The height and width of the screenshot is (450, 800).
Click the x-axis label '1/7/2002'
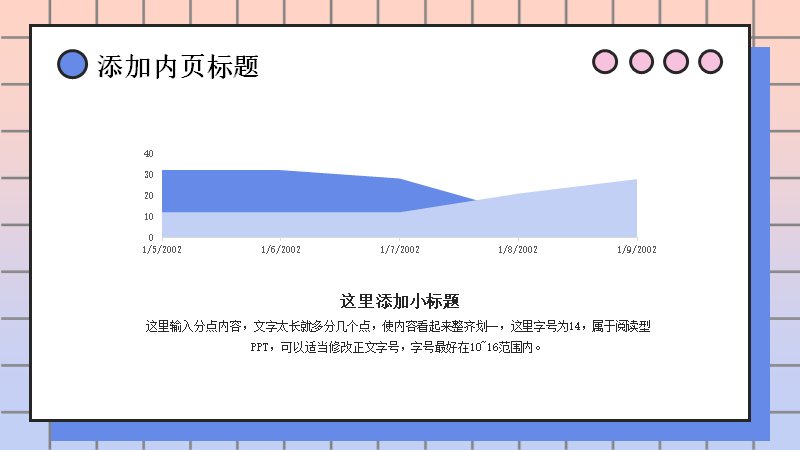[x=399, y=249]
